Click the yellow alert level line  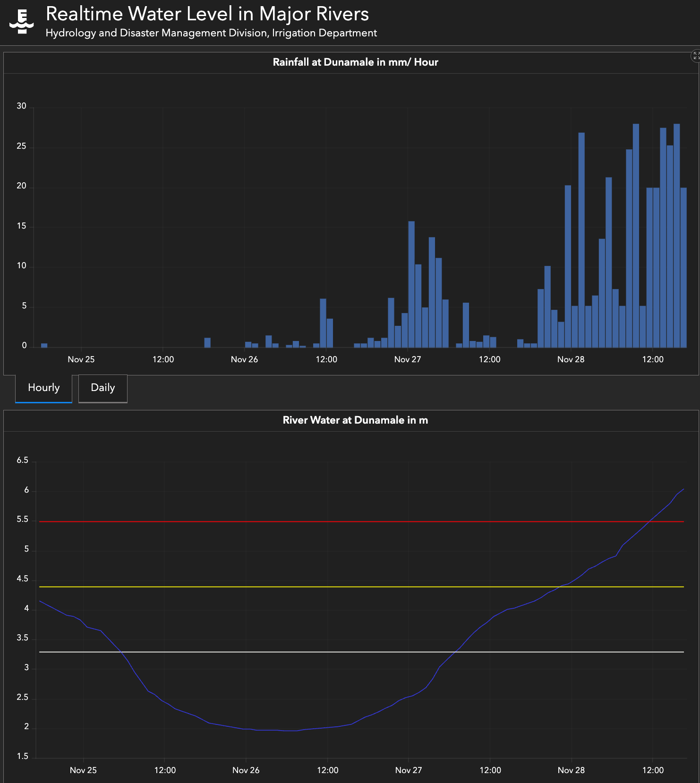click(x=362, y=587)
